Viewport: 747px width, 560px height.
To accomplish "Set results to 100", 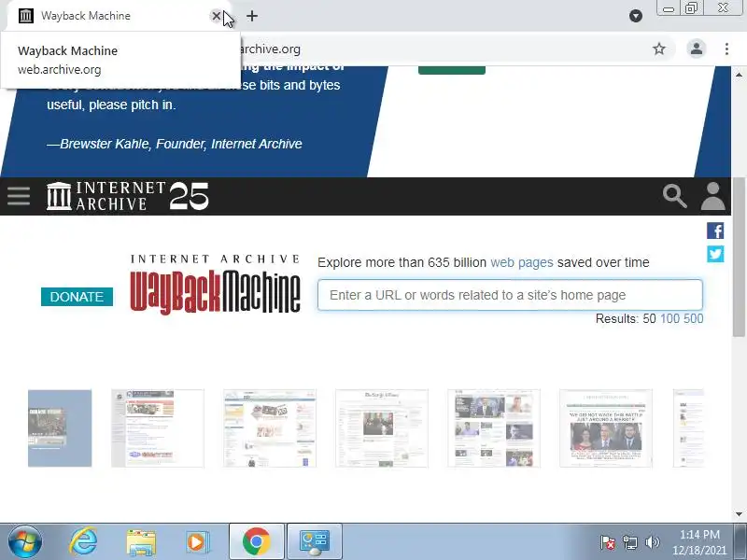I will coord(669,318).
